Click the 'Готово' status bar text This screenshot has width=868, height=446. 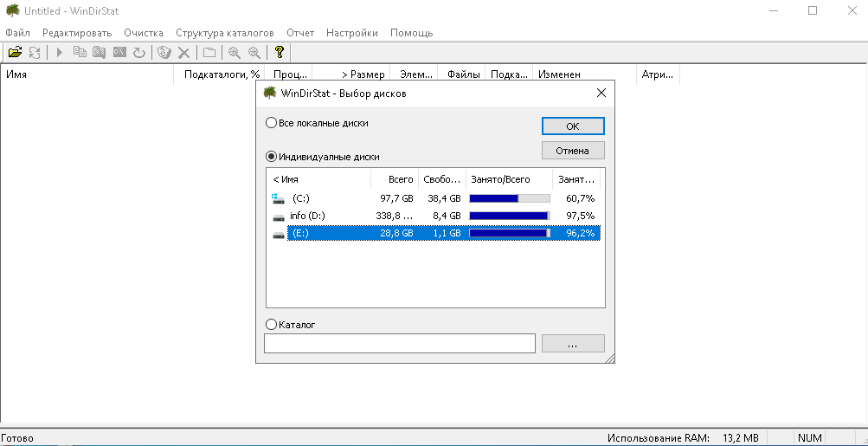17,438
